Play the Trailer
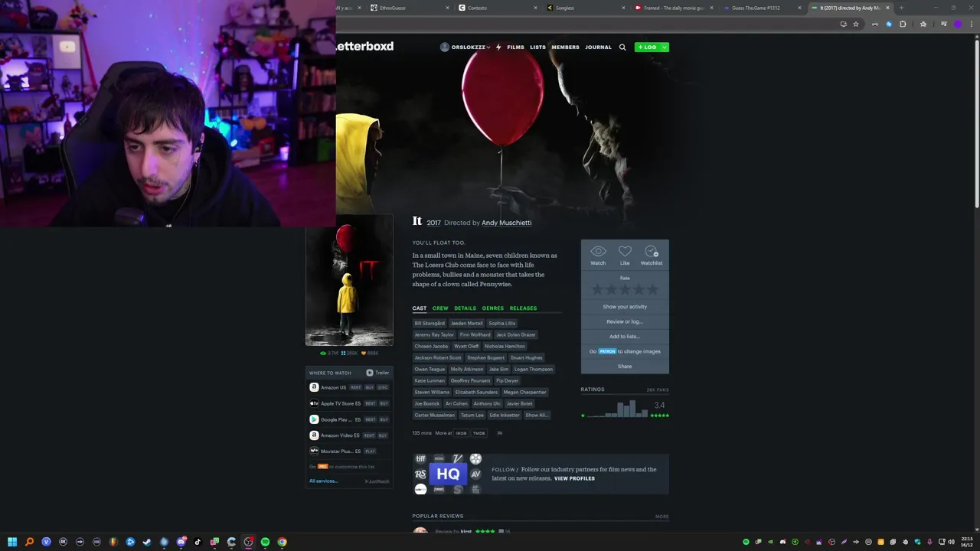This screenshot has width=980, height=551. click(377, 373)
